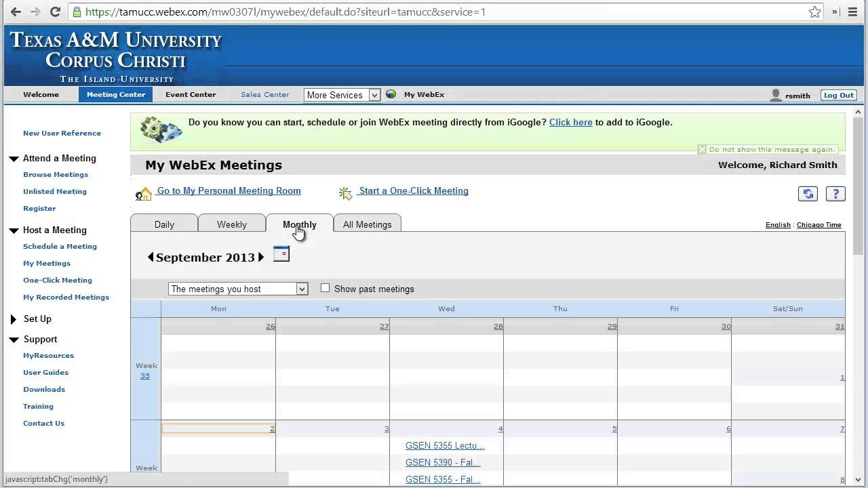Collapse the Attend a Meeting section

click(x=14, y=159)
